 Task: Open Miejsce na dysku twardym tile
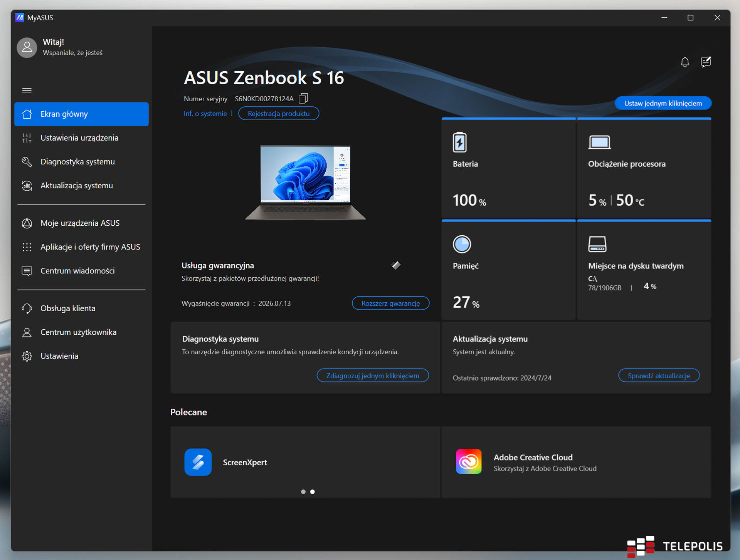point(644,270)
